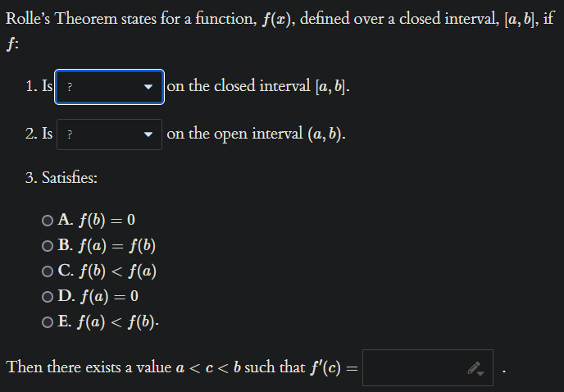Open the equation editor pencil icon
The height and width of the screenshot is (392, 564).
click(x=475, y=368)
